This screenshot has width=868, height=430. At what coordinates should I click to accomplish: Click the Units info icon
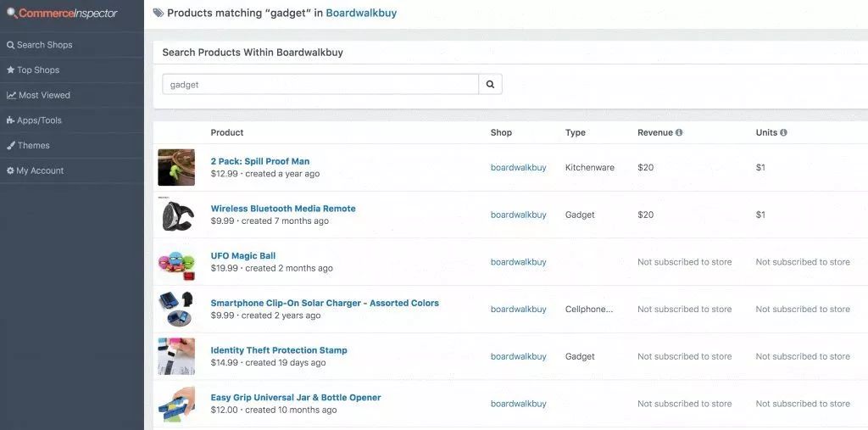point(783,133)
